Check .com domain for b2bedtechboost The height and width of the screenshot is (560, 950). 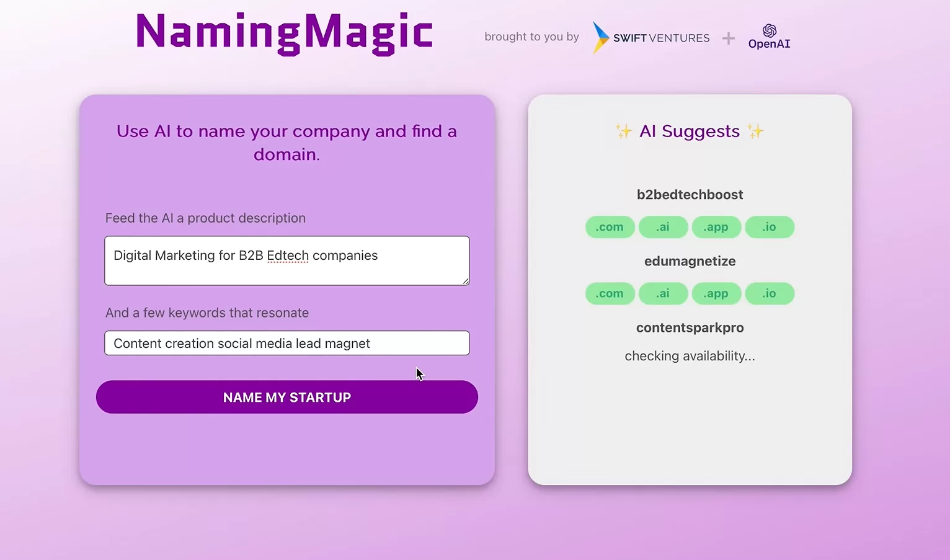tap(610, 227)
